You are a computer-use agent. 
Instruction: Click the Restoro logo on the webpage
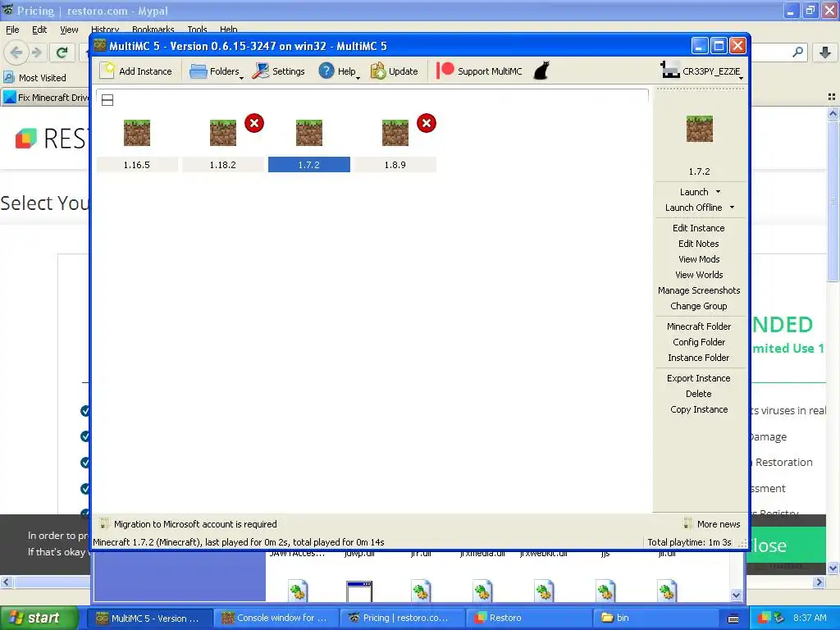click(x=51, y=139)
